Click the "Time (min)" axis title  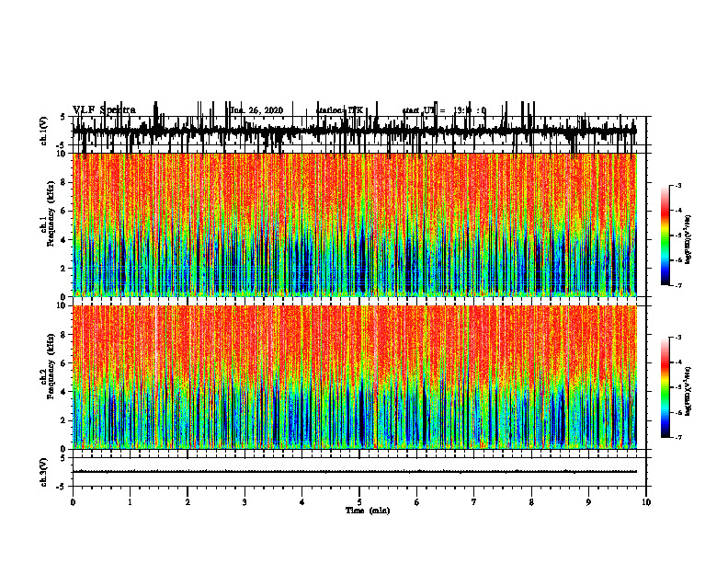click(x=368, y=511)
